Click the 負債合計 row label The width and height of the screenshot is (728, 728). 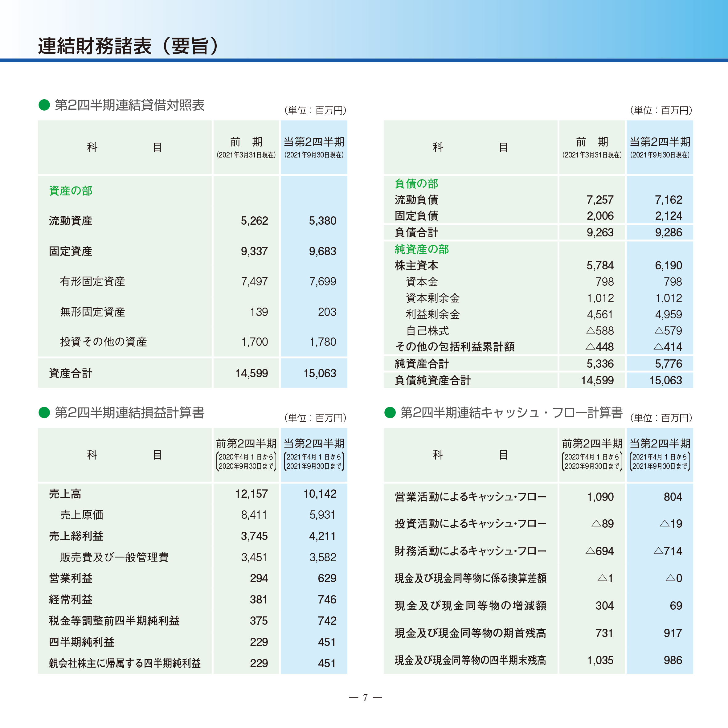(x=416, y=232)
